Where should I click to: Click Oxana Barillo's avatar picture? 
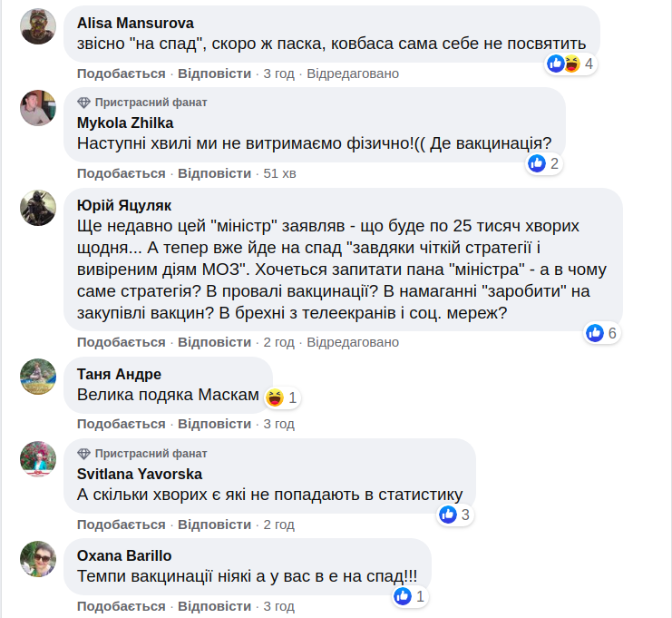(x=38, y=558)
